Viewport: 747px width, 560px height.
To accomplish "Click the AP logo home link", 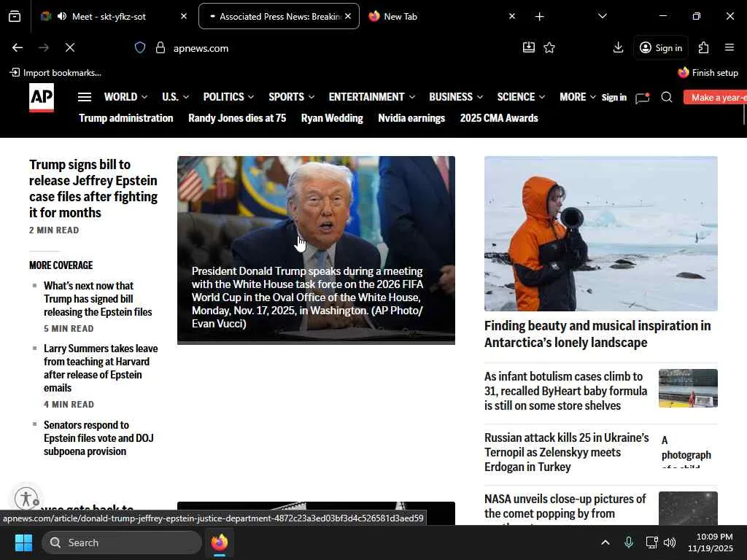I will pyautogui.click(x=42, y=98).
